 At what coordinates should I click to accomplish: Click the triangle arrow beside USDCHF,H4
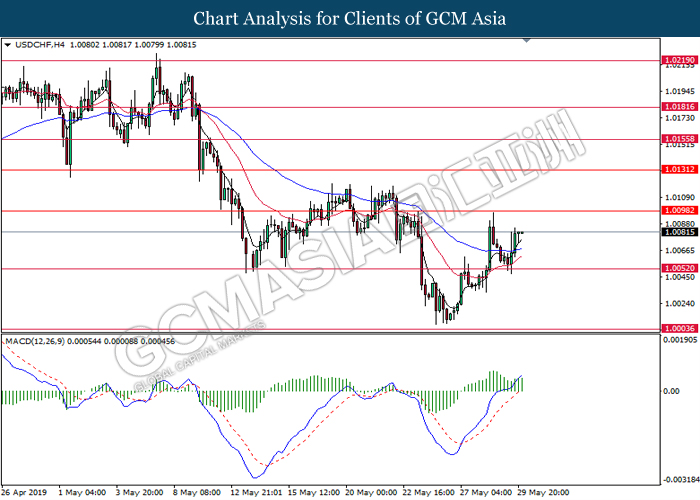(x=8, y=45)
